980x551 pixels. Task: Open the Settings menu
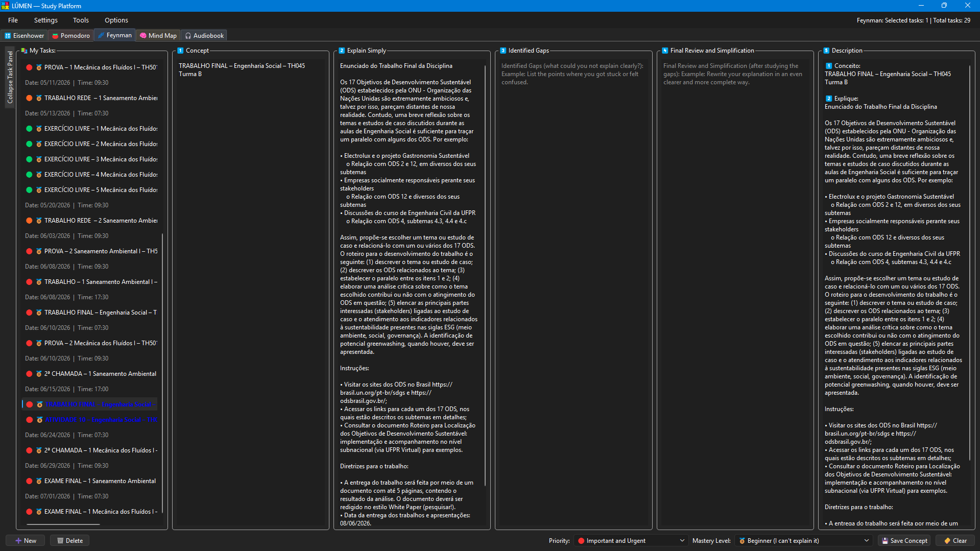click(45, 20)
